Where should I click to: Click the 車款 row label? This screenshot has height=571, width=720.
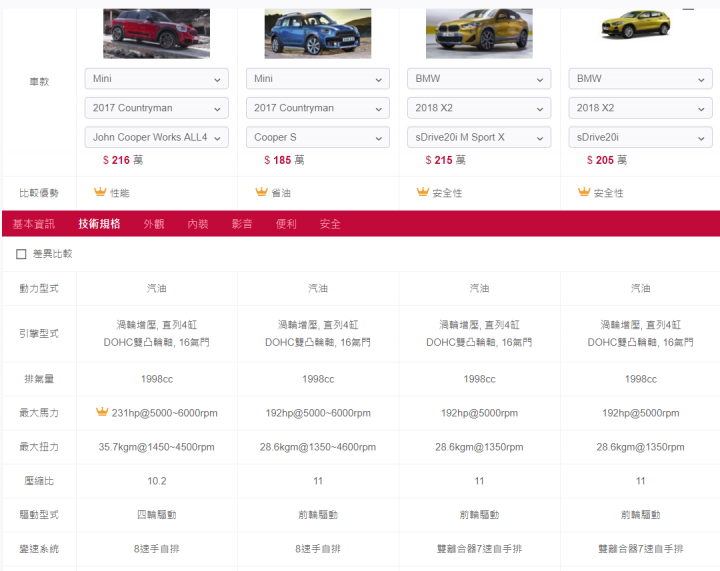point(39,82)
